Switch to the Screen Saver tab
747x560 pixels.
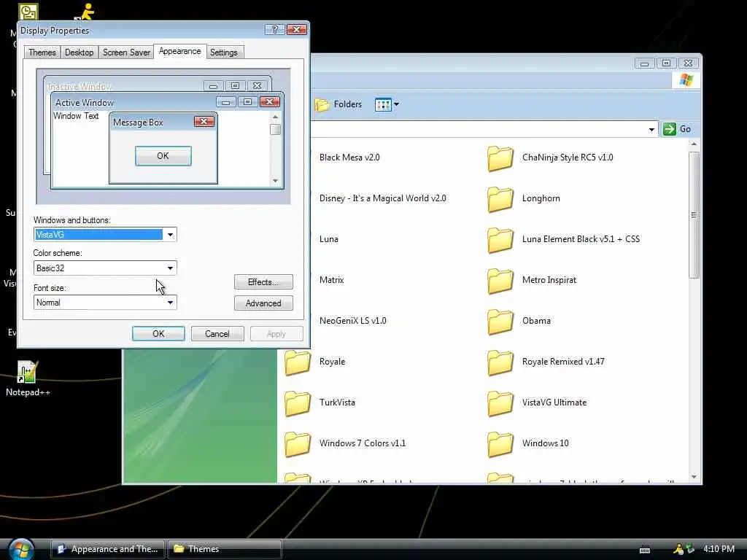126,52
